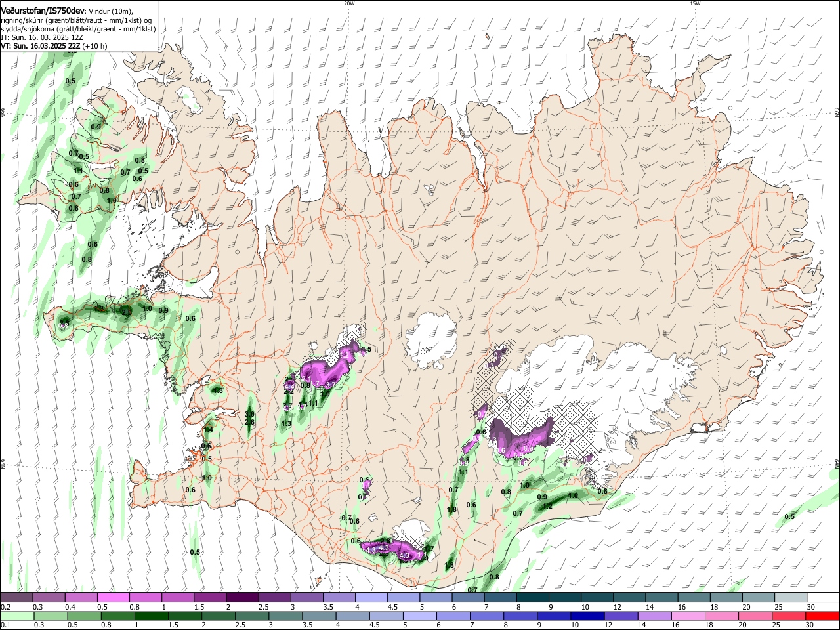The width and height of the screenshot is (840, 630).
Task: Click the 'slydda/snjókoma' legend description line
Action: (78, 29)
